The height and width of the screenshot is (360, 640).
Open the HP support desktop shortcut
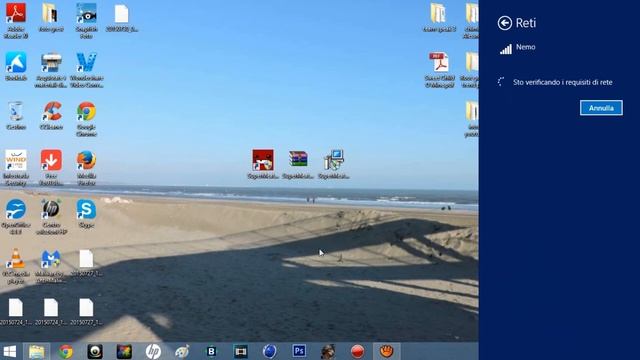(x=51, y=216)
